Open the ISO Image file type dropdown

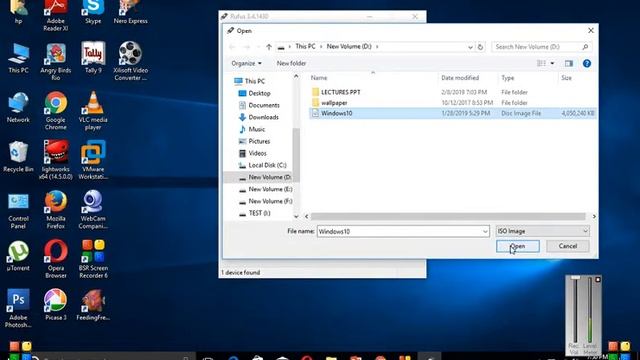pos(542,231)
